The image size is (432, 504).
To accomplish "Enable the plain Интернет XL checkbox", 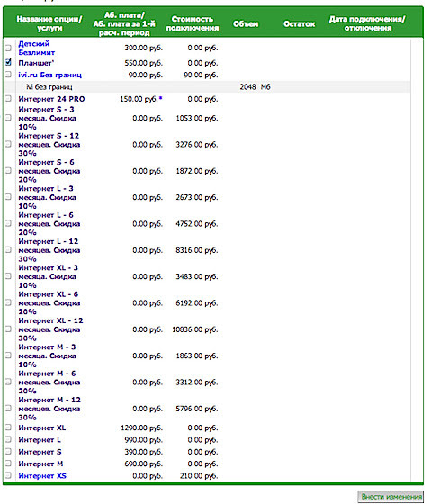I will point(8,427).
